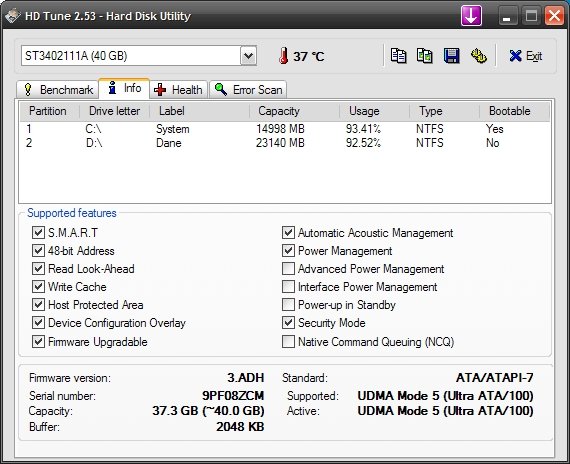Open options wrench icon
The image size is (570, 464).
479,56
